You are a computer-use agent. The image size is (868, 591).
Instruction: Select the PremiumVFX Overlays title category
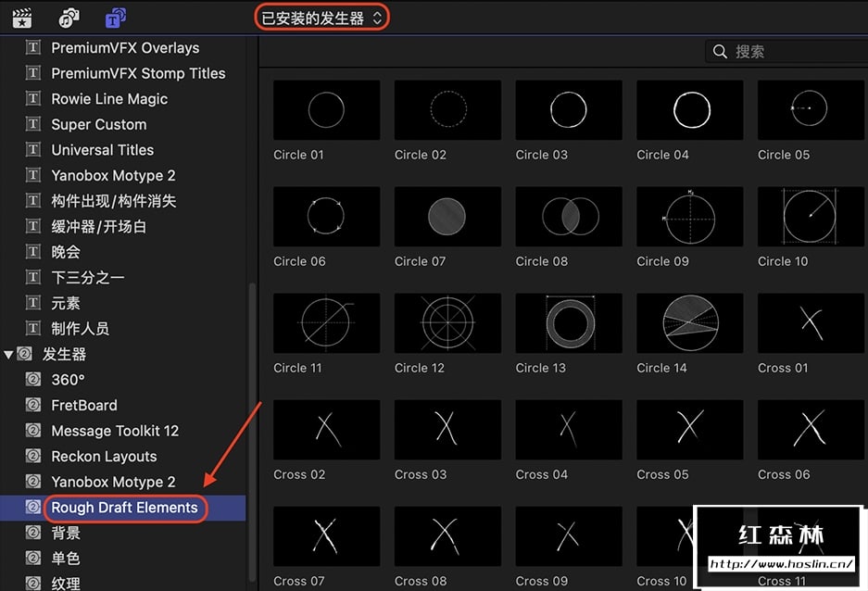(124, 47)
